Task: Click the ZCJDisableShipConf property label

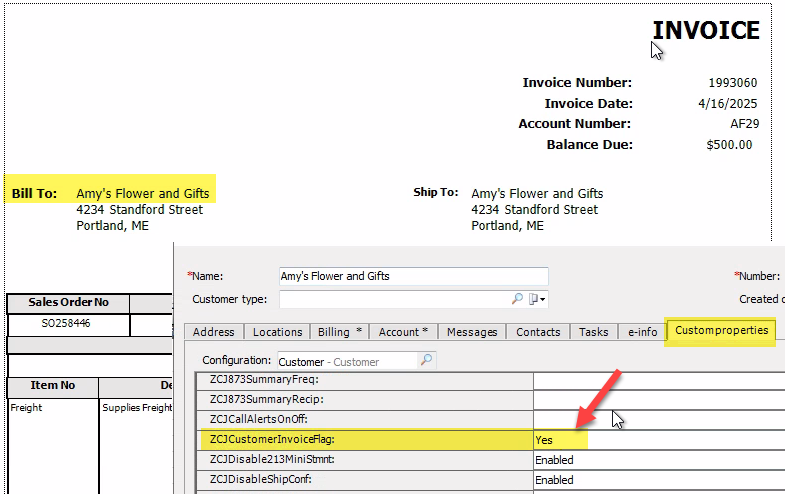Action: point(261,479)
